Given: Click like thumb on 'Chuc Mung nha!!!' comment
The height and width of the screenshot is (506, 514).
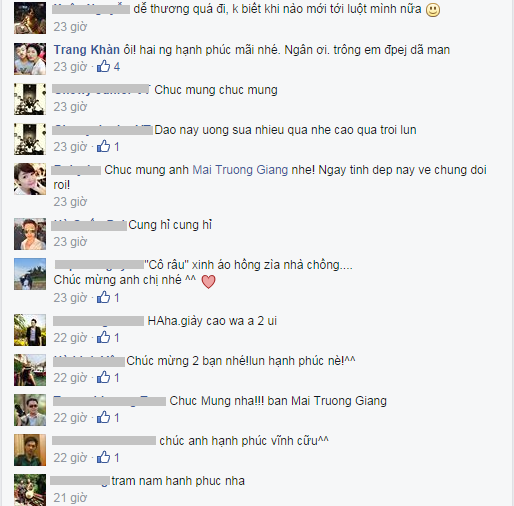Looking at the screenshot, I should (x=103, y=417).
